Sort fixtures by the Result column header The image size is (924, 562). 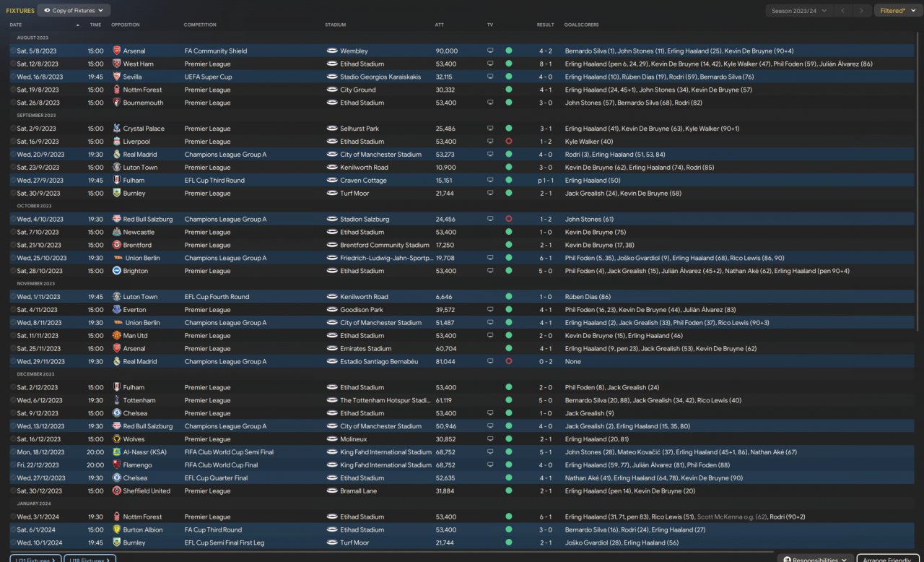coord(546,25)
